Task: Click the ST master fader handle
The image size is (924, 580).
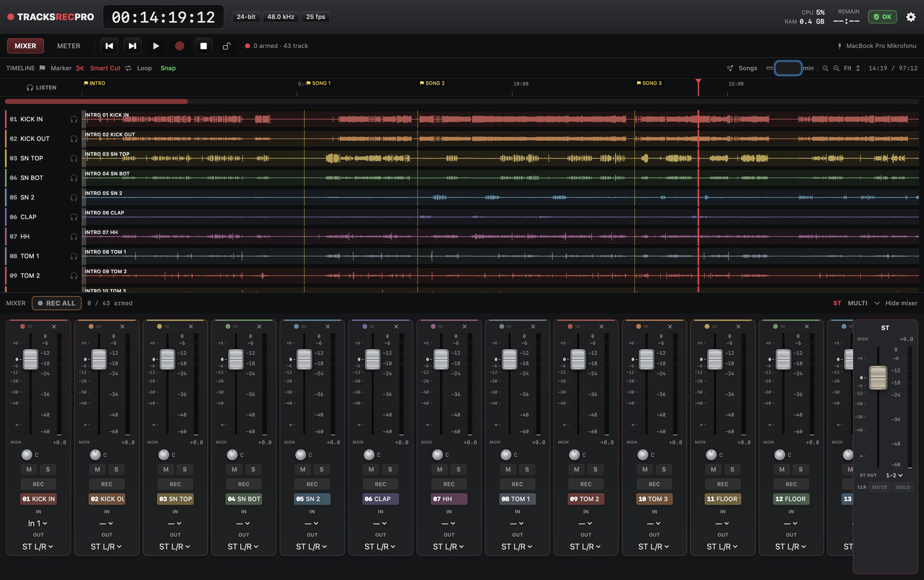Action: (x=878, y=377)
